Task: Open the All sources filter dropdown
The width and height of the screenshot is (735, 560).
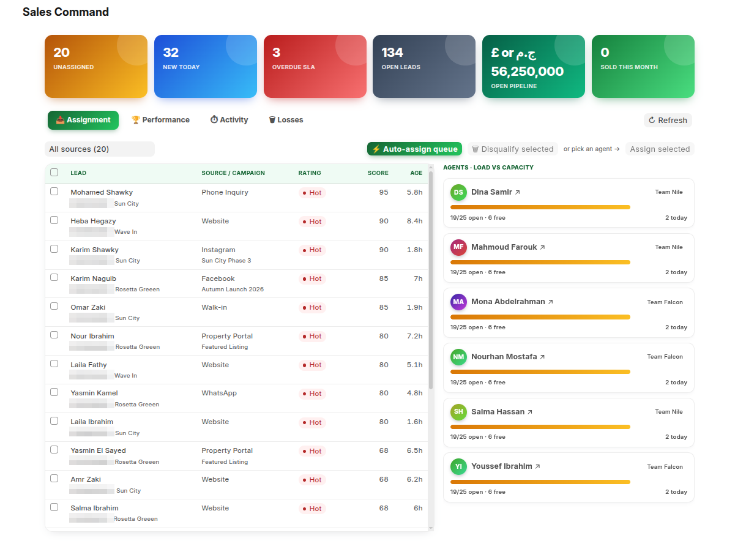Action: tap(100, 149)
